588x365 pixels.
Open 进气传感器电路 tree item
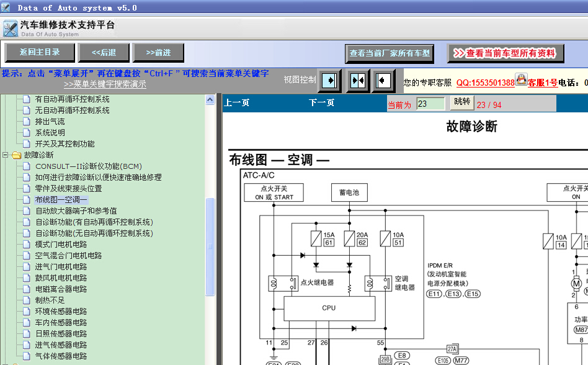61,345
